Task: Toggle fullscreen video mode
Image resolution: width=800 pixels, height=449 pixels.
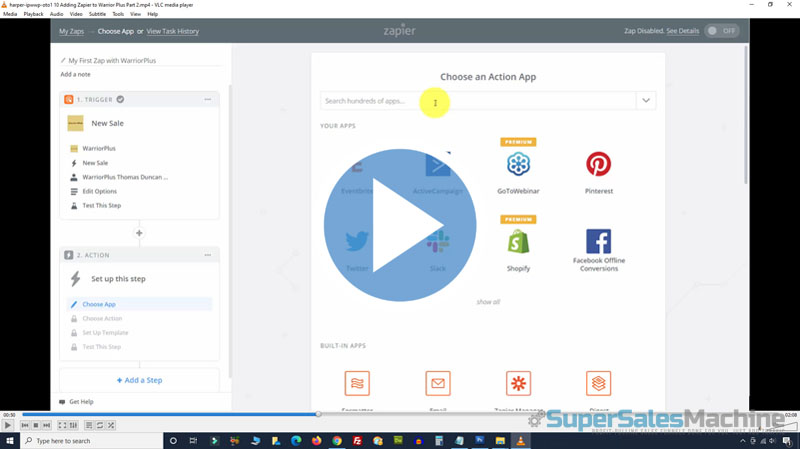Action: click(62, 425)
